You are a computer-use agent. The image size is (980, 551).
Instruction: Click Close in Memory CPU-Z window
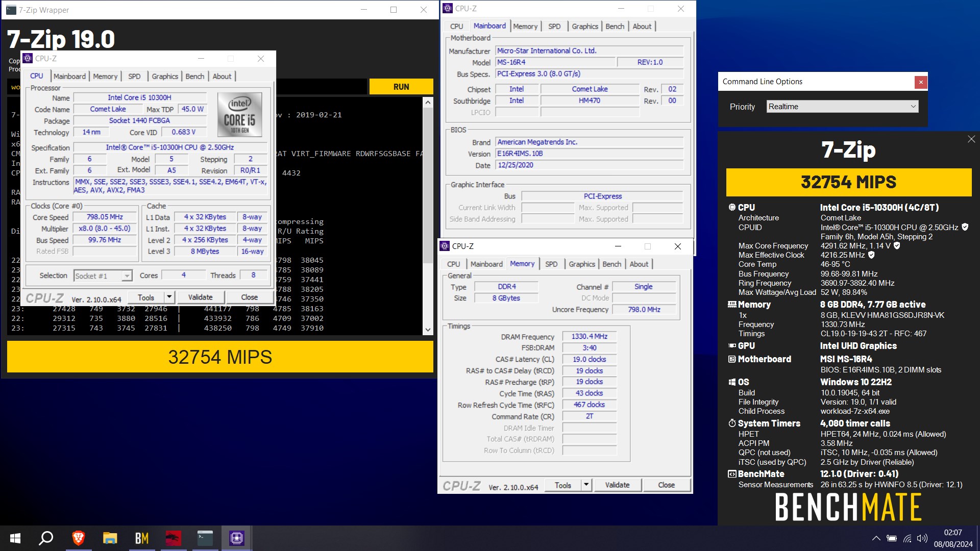(x=666, y=485)
